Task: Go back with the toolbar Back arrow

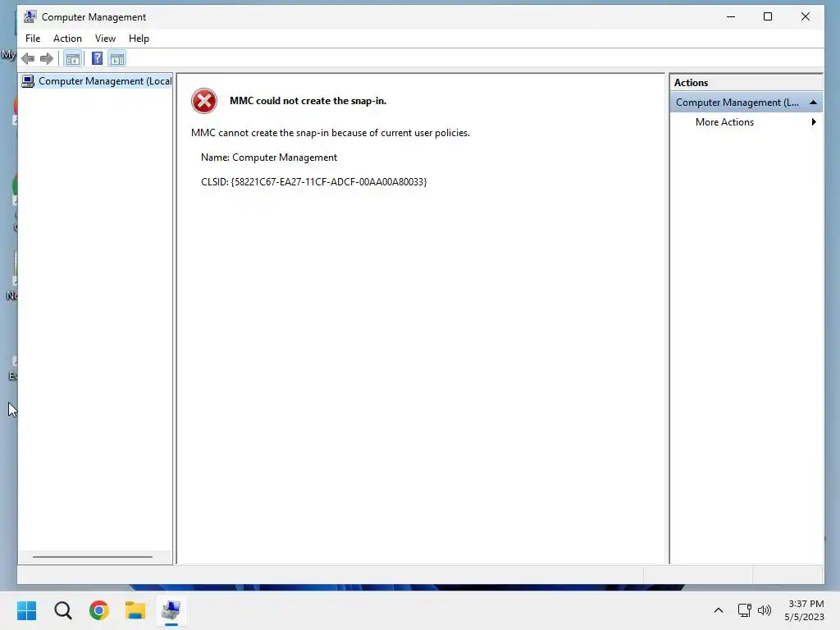Action: 28,58
